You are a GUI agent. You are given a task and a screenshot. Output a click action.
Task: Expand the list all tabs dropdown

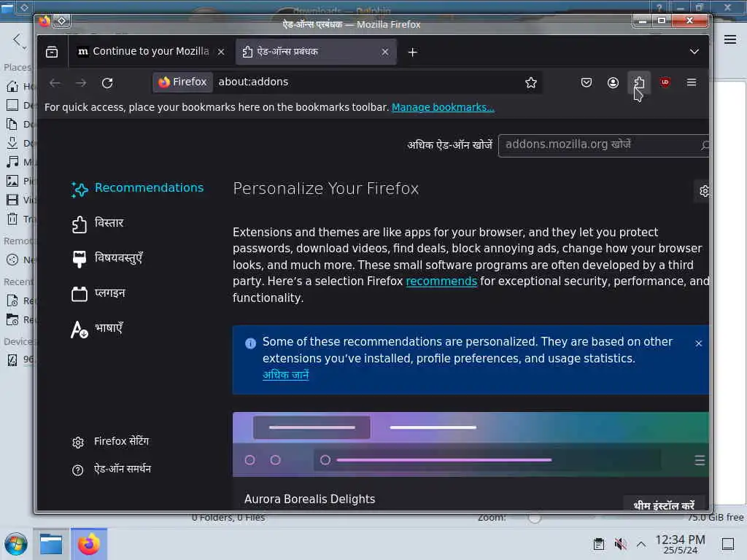click(x=694, y=52)
